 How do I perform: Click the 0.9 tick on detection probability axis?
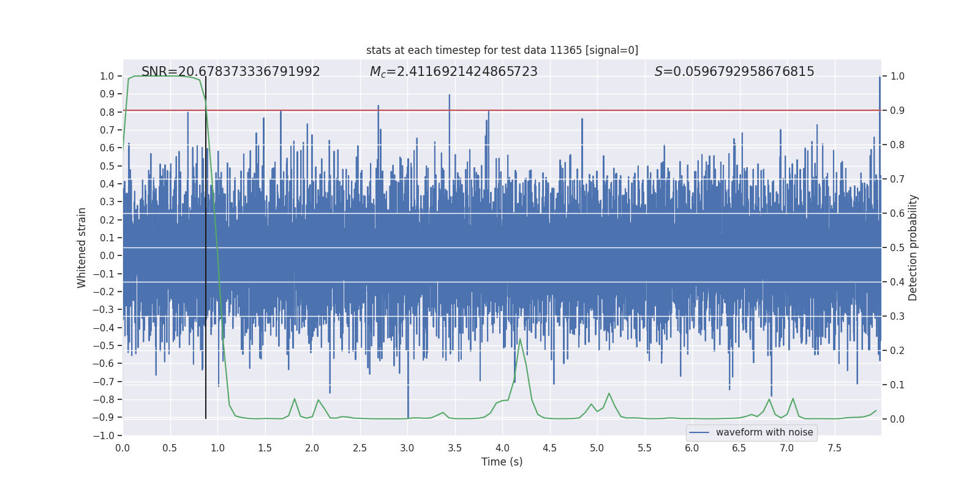(897, 111)
